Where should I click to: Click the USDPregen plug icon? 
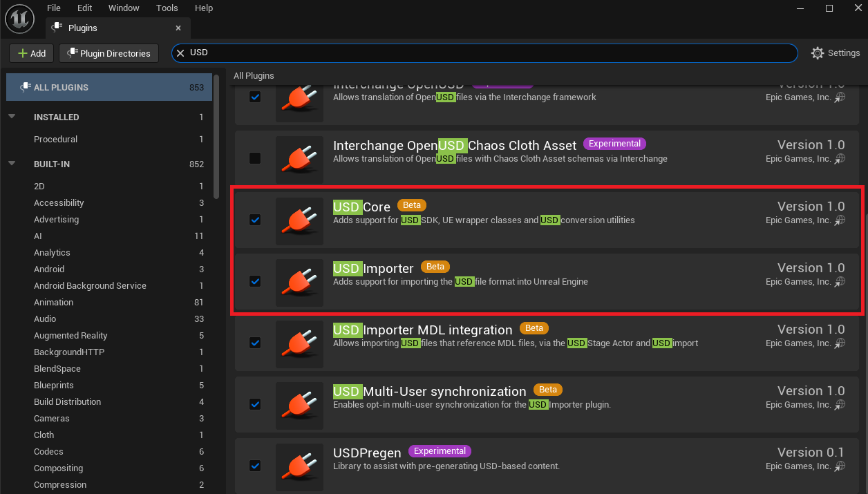pyautogui.click(x=299, y=466)
